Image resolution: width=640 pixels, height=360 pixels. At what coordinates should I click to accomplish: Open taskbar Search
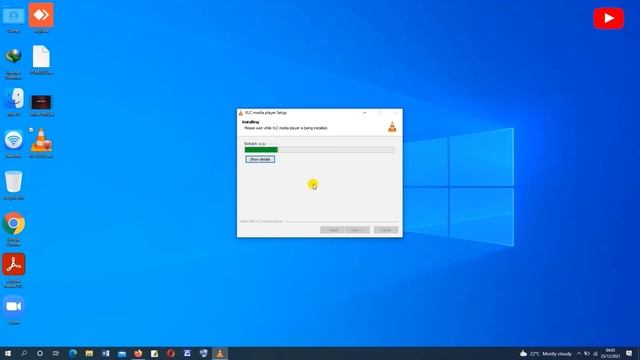[x=24, y=353]
